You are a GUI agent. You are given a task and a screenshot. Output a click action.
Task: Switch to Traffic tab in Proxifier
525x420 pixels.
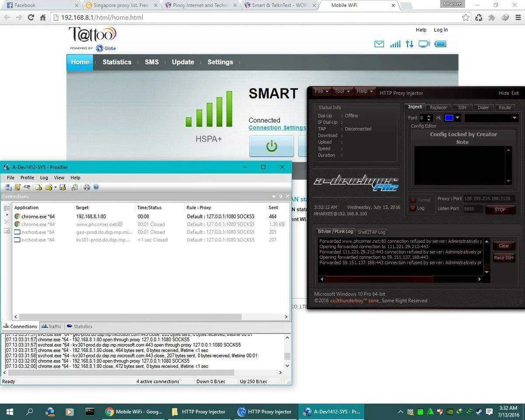[x=52, y=326]
